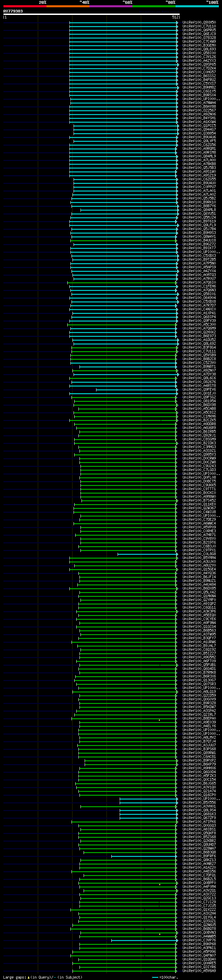The image size is (222, 980).
Task: Open hit UniRef100_Q84ML8
Action: point(199,210)
